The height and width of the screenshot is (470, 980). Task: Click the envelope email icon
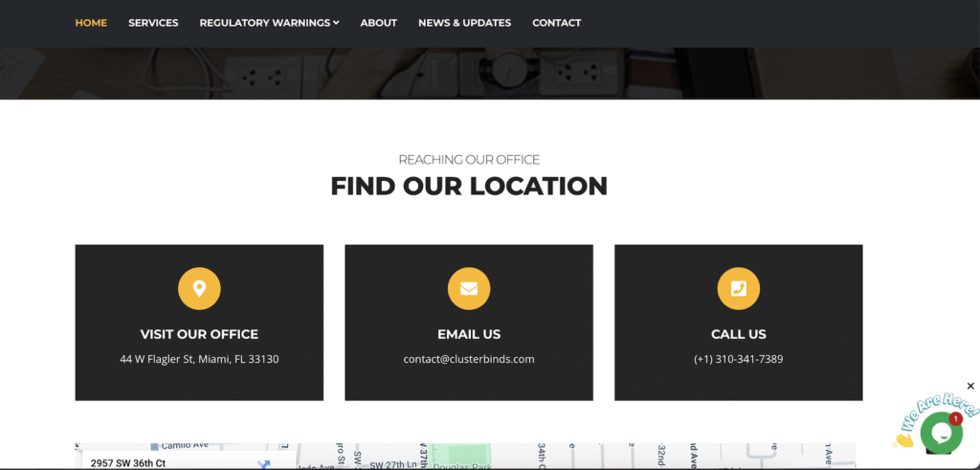coord(469,288)
